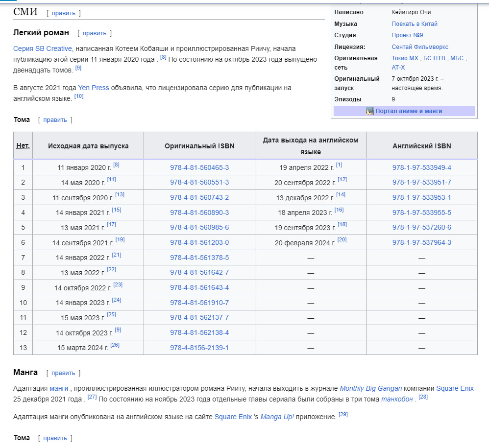The width and height of the screenshot is (489, 448).
Task: Open the Проект №9 studio link
Action: click(x=407, y=35)
